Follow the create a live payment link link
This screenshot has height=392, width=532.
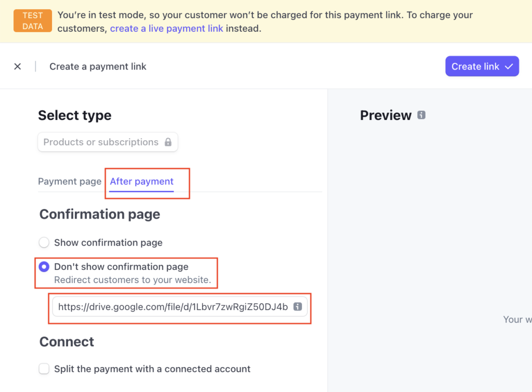(x=167, y=29)
